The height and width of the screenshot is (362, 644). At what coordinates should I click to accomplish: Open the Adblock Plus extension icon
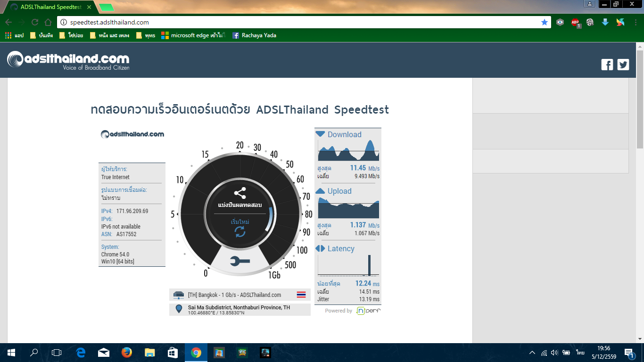click(575, 22)
